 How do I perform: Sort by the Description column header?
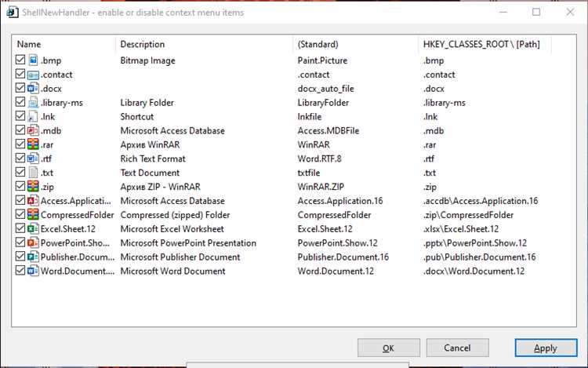point(205,44)
